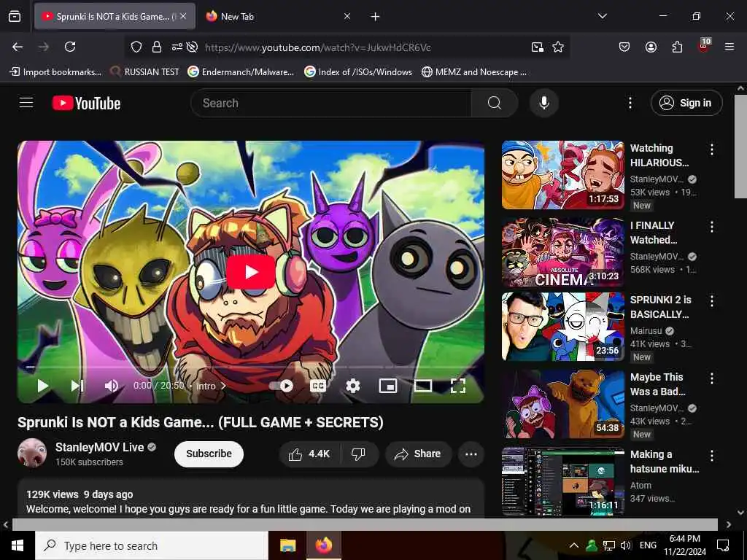Open the player settings gear
The height and width of the screenshot is (560, 747).
(x=352, y=386)
